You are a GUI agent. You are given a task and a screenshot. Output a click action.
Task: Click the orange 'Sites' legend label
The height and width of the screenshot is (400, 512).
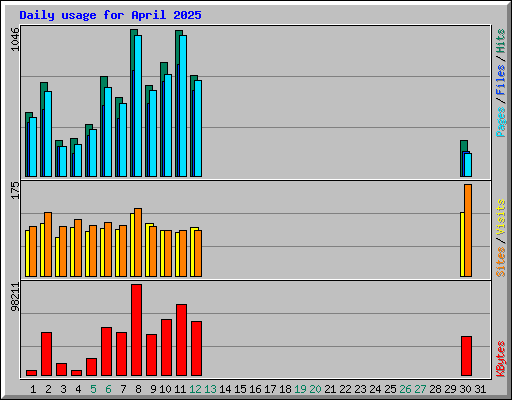tap(501, 262)
